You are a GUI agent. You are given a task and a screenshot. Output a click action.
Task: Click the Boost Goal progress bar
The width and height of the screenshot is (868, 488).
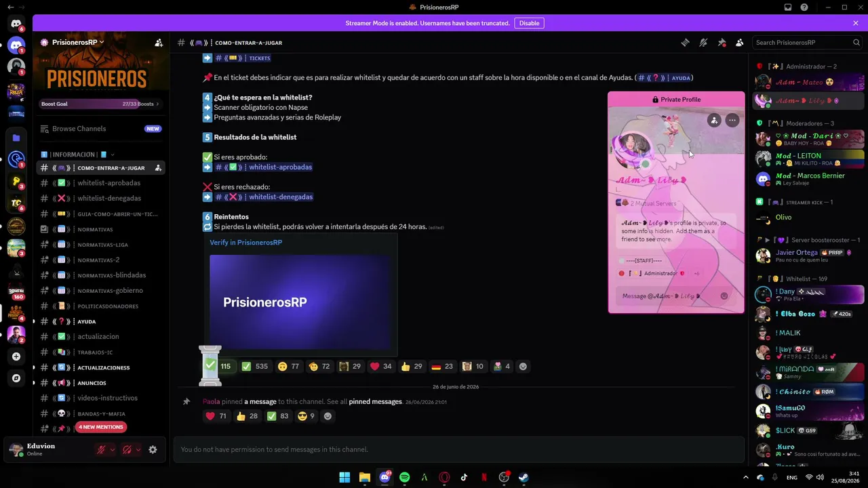(x=100, y=104)
